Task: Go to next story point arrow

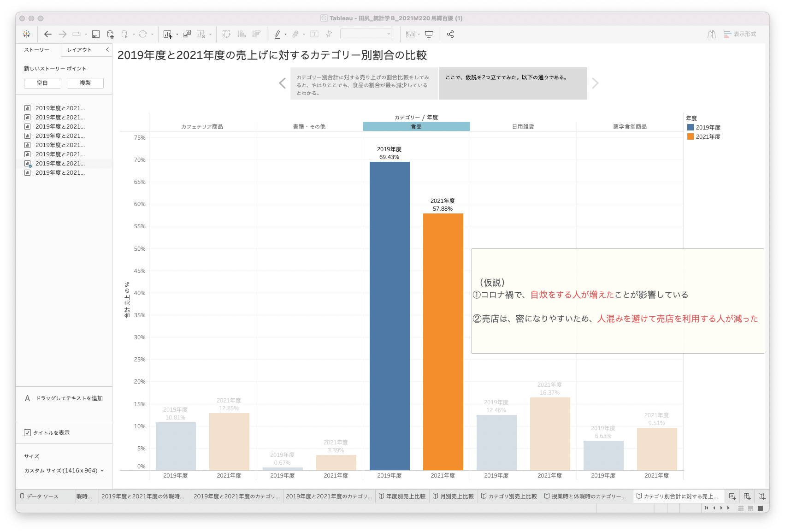Action: click(x=595, y=83)
